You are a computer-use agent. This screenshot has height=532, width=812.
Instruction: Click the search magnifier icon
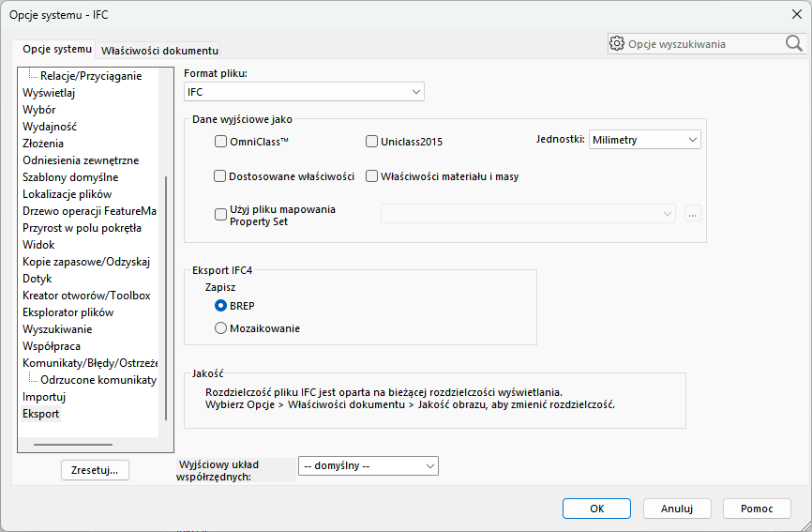[793, 43]
